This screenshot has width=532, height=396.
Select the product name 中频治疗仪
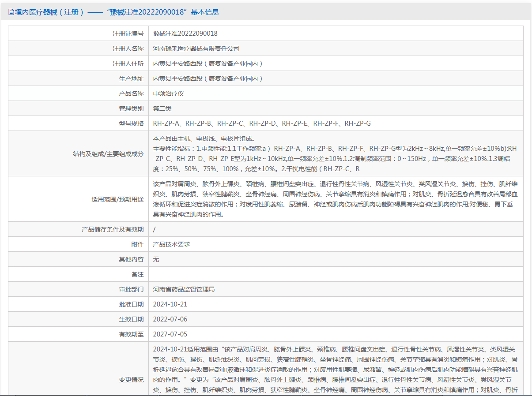168,93
